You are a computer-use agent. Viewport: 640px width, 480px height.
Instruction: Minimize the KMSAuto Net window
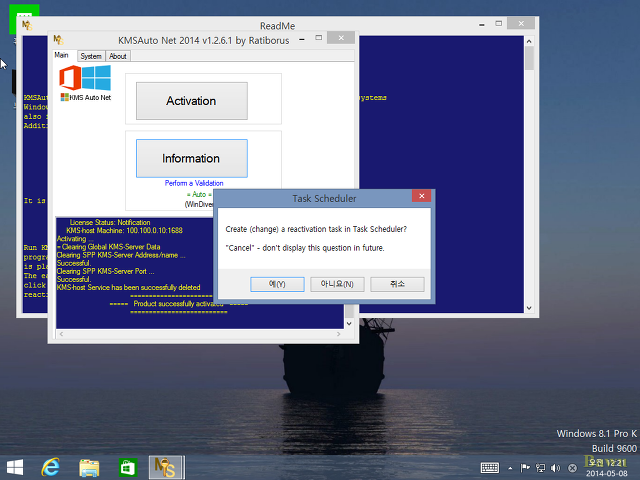point(302,40)
